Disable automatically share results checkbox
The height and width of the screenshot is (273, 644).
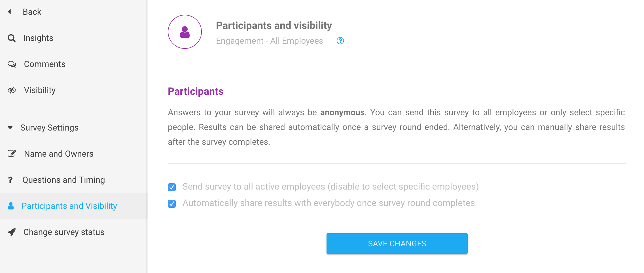(172, 203)
